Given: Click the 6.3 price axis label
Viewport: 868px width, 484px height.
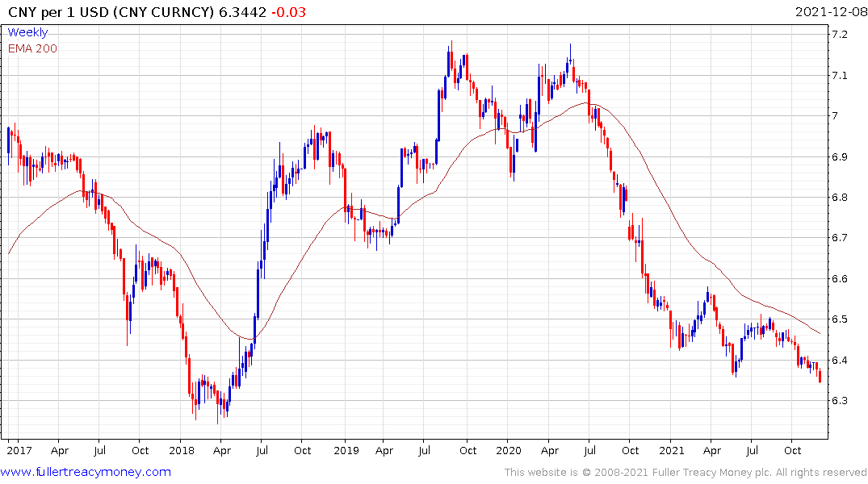Looking at the screenshot, I should tap(839, 400).
